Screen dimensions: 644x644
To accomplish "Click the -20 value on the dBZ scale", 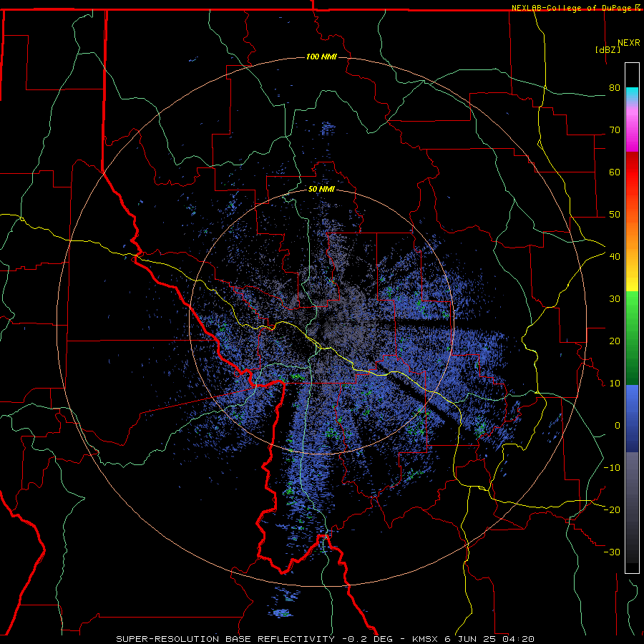I will pos(612,510).
